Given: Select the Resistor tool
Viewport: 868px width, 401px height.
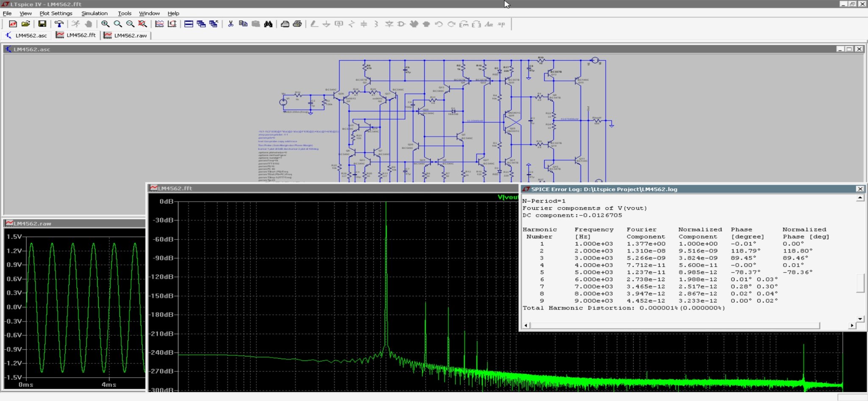Looking at the screenshot, I should pos(351,24).
